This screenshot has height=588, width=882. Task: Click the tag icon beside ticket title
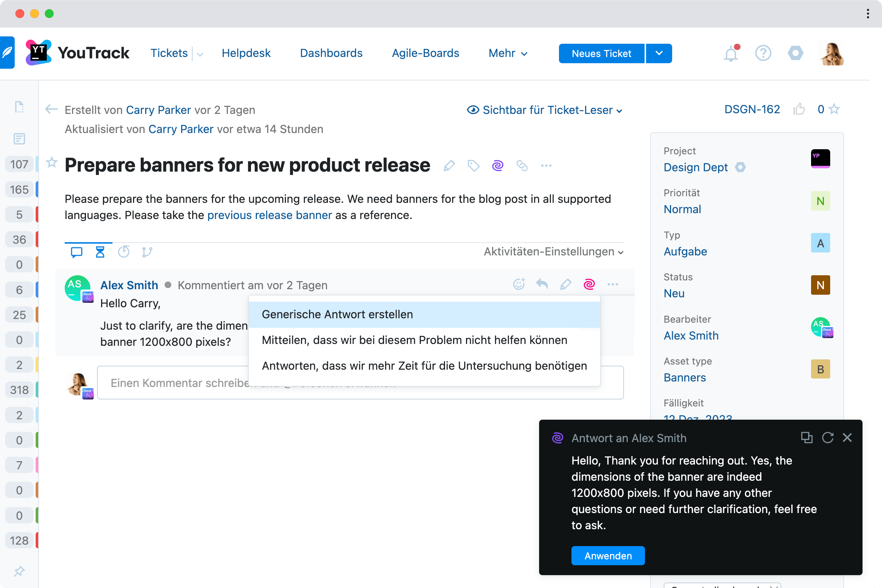[x=473, y=165]
